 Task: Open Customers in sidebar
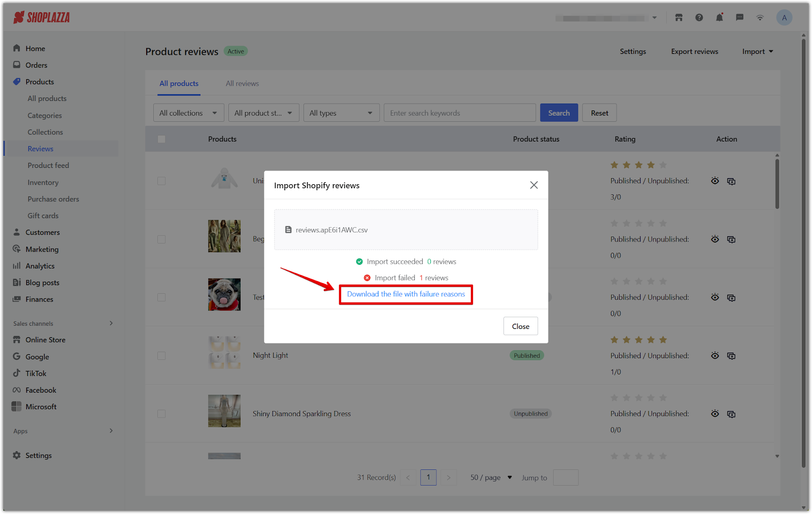point(43,232)
